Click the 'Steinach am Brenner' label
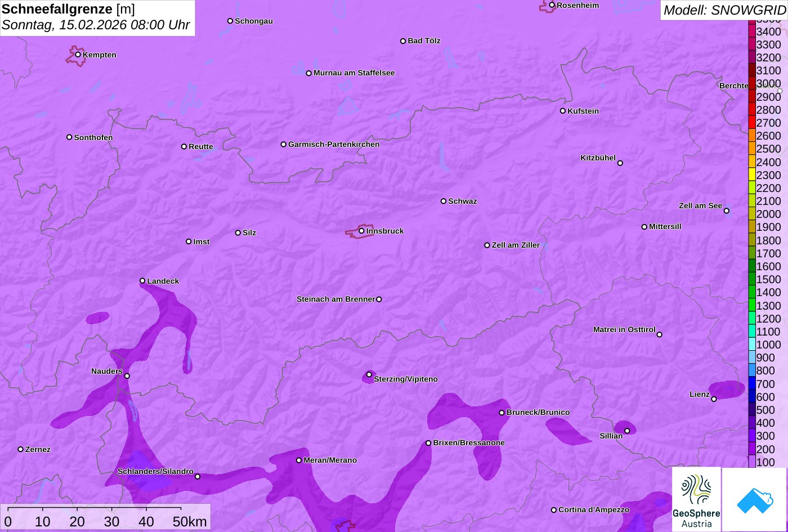 click(x=335, y=299)
